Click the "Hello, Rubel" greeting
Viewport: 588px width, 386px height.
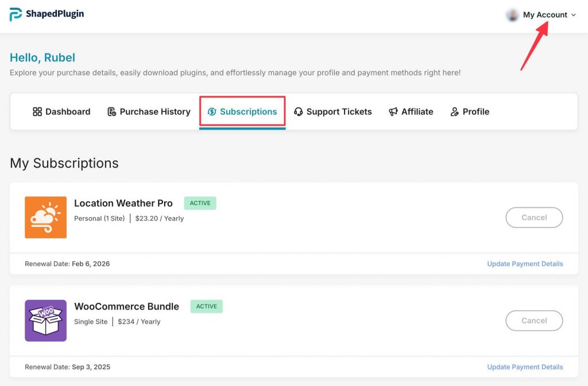42,57
